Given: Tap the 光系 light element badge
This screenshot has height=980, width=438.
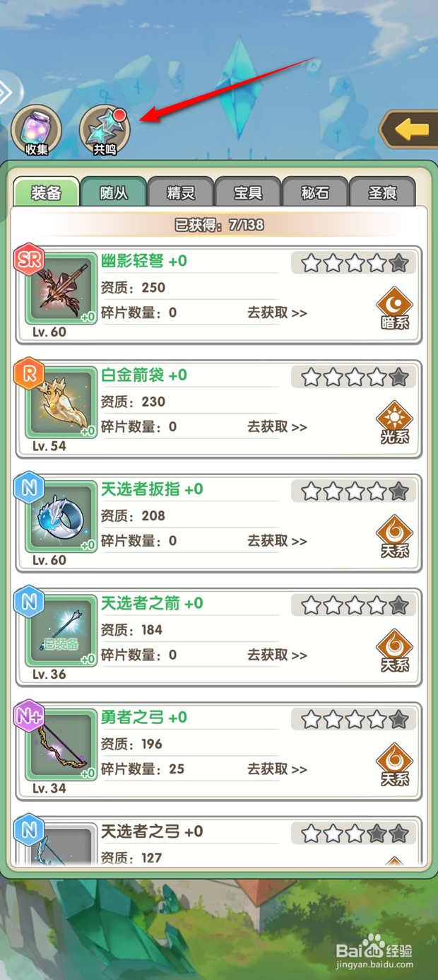Looking at the screenshot, I should (x=395, y=422).
